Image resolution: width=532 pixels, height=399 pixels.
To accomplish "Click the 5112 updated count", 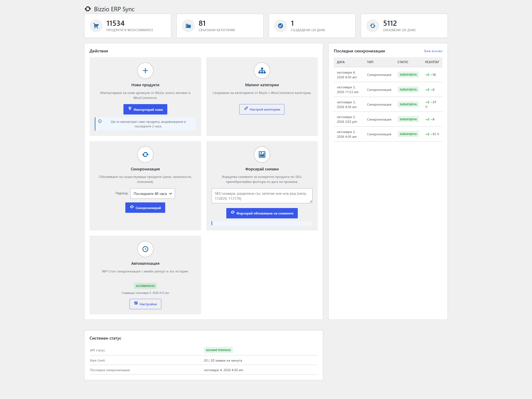I will point(390,23).
